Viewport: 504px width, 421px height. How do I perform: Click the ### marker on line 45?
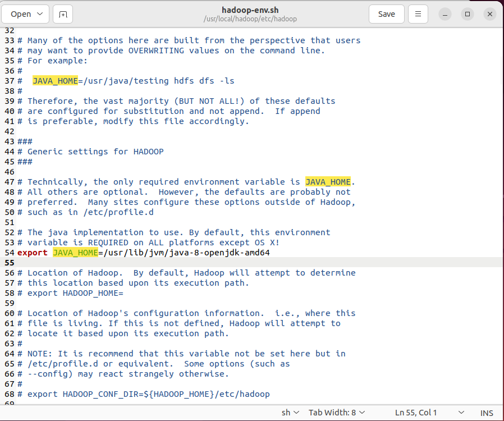click(x=25, y=162)
